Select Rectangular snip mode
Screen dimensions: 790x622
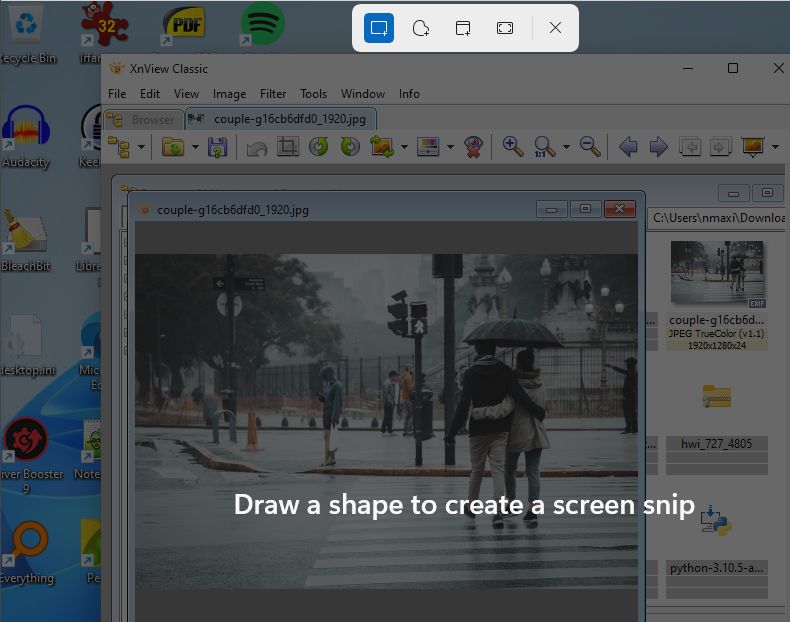(x=378, y=28)
